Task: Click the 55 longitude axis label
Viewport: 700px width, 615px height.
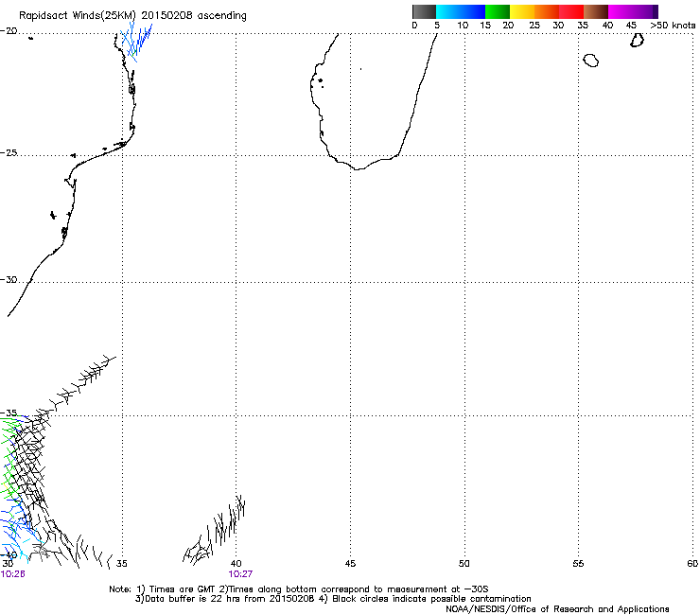Action: click(x=578, y=564)
